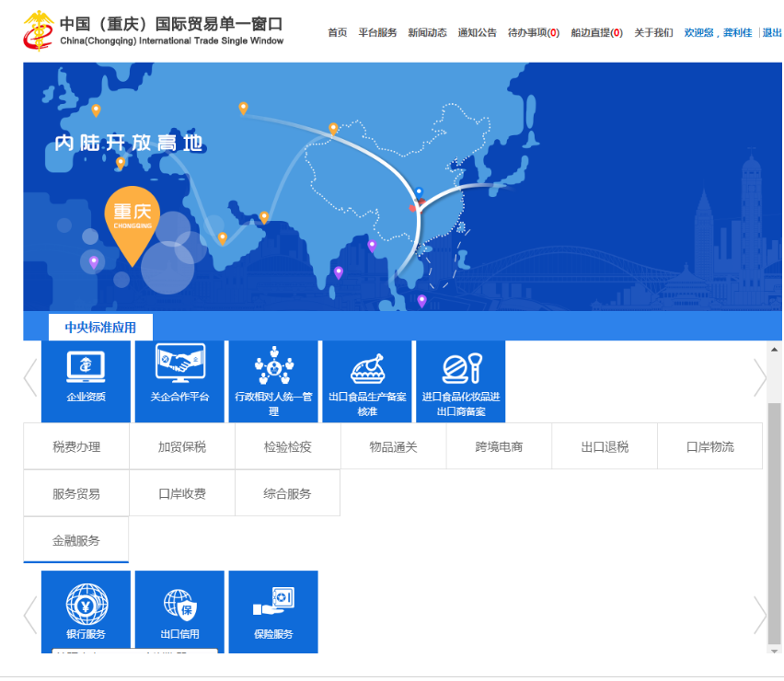Select the 加贸保税 category tab
The width and height of the screenshot is (784, 681).
point(182,446)
